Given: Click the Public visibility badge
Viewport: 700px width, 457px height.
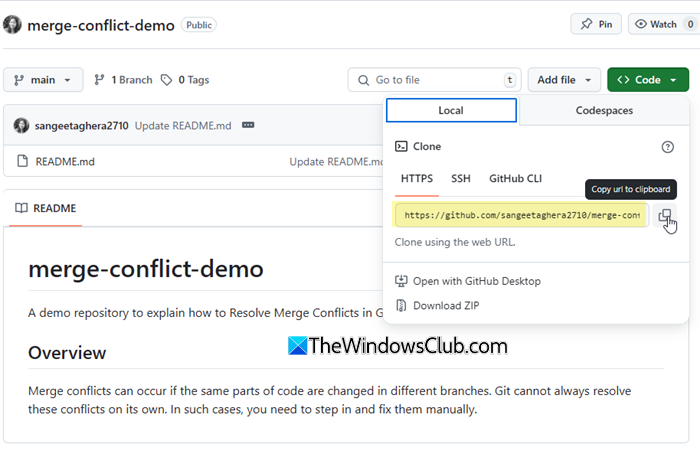Looking at the screenshot, I should 199,25.
